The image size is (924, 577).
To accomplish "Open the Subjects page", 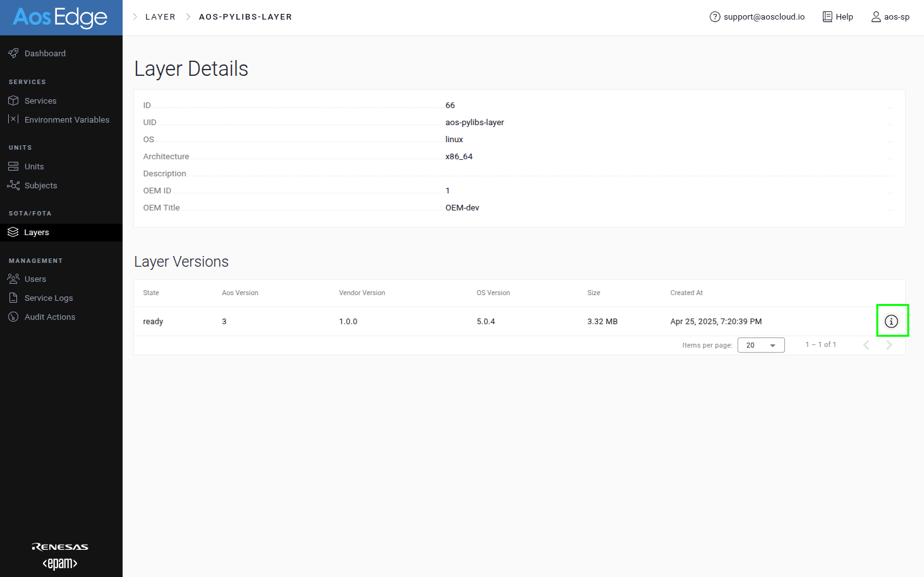I will click(14, 185).
